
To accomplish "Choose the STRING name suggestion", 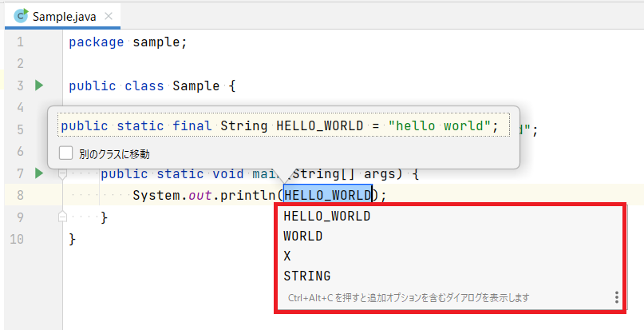I will tap(451, 276).
